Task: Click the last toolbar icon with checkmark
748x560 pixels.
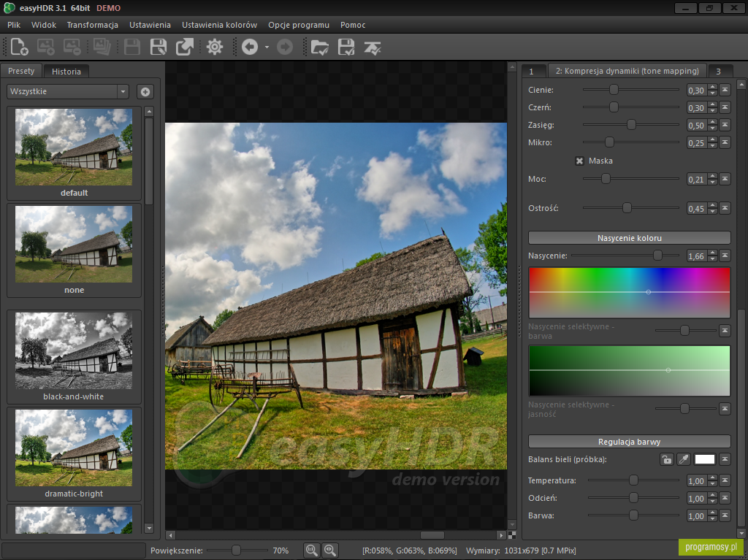Action: (x=373, y=47)
